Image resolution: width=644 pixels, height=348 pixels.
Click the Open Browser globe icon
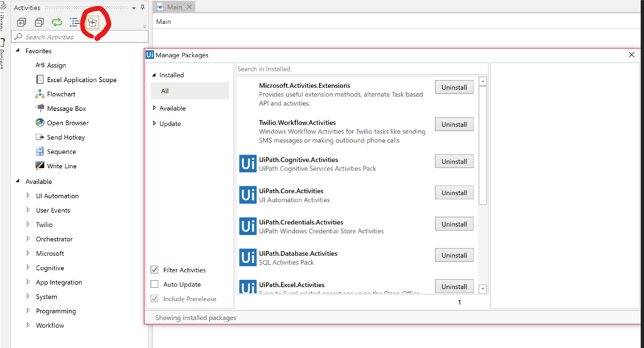click(x=40, y=123)
